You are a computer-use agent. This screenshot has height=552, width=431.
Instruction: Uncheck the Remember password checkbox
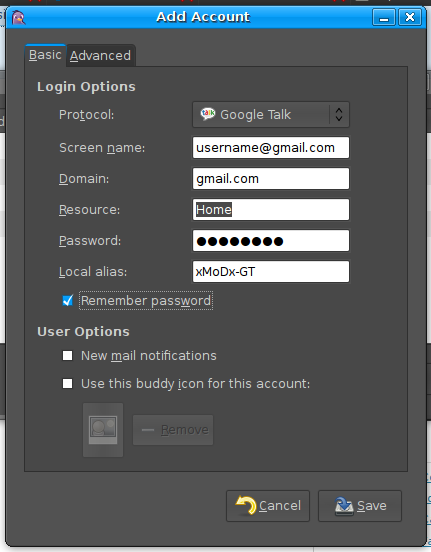[x=67, y=301]
